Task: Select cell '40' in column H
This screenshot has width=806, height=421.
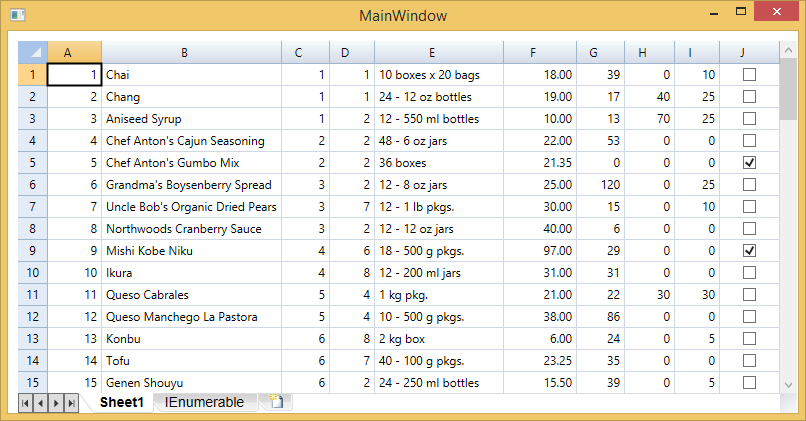Action: pos(649,97)
